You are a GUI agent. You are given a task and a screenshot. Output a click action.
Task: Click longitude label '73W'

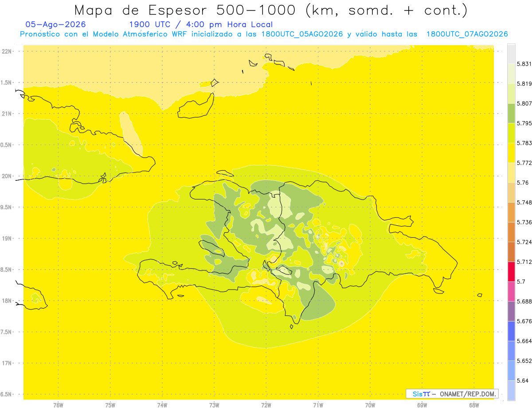pos(214,405)
